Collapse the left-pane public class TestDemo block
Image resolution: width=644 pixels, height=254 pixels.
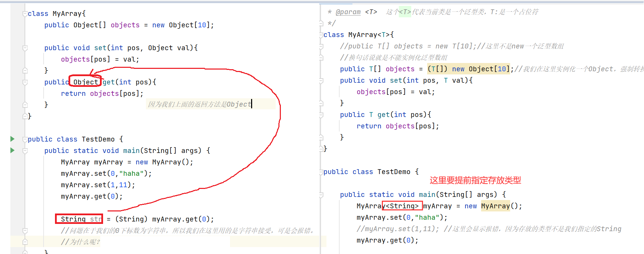click(x=25, y=139)
